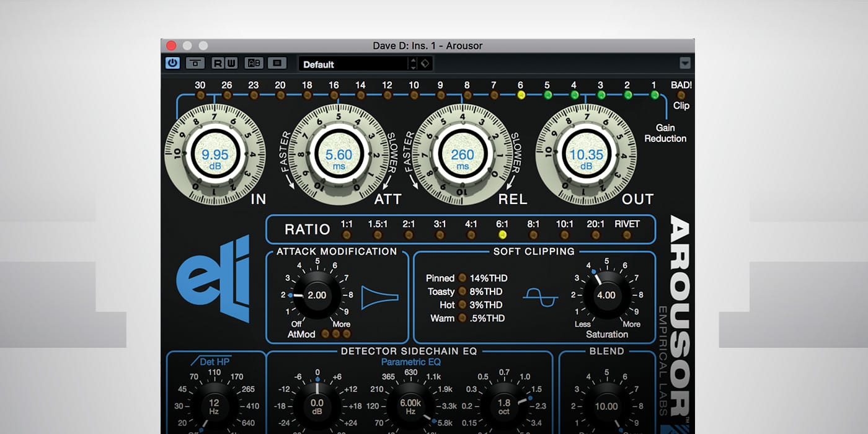Toggle the Hot 3%THD LED
The width and height of the screenshot is (868, 434).
point(462,305)
